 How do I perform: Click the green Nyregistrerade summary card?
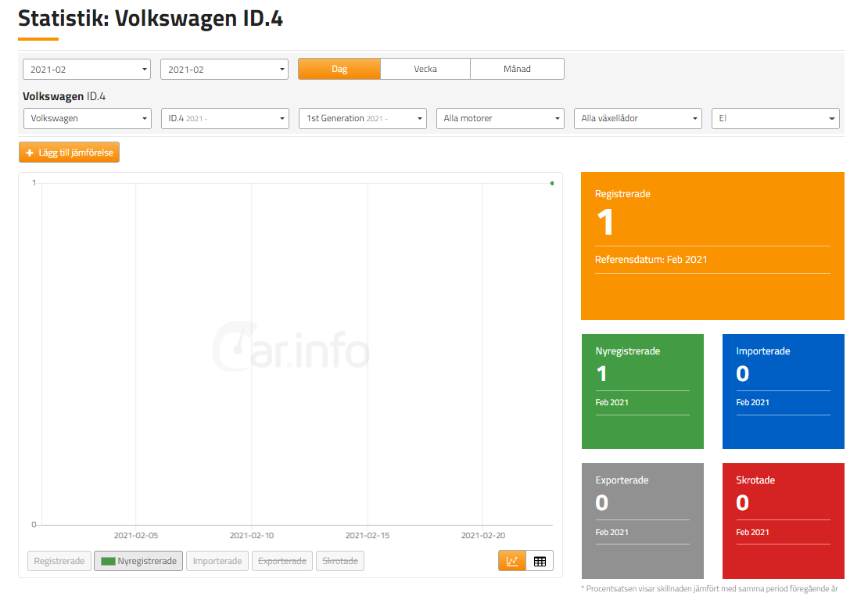point(643,391)
